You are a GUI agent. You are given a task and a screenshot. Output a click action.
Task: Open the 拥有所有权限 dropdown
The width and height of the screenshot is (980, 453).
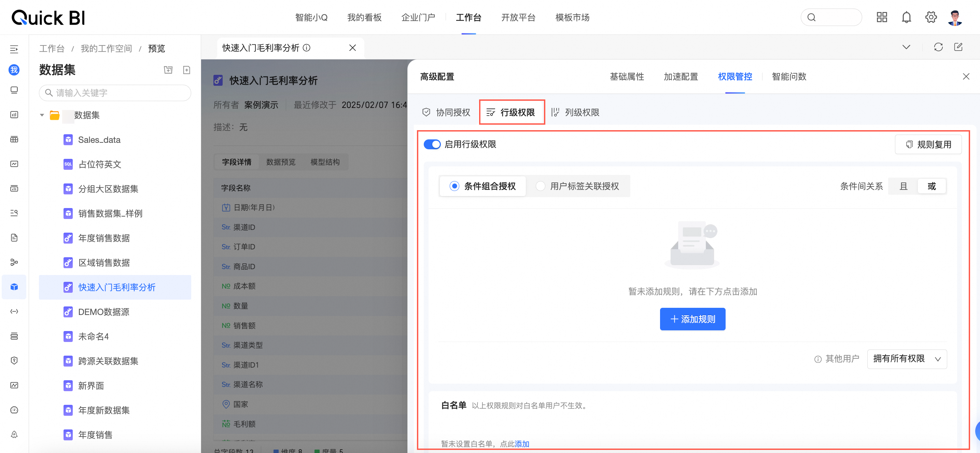click(x=907, y=359)
